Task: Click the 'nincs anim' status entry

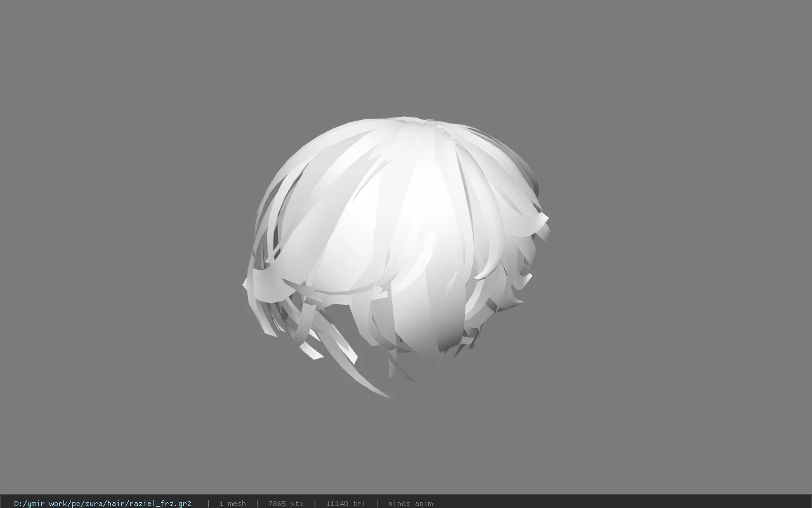Action: (410, 504)
